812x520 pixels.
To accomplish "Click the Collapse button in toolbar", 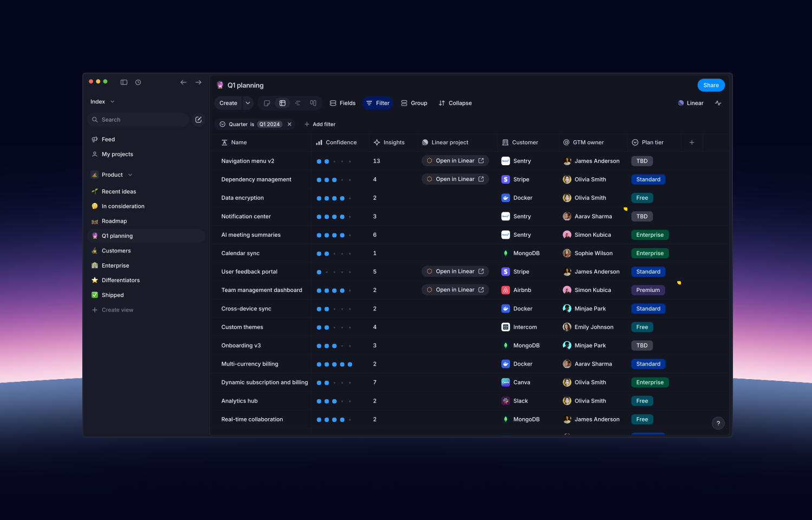I will pos(455,103).
